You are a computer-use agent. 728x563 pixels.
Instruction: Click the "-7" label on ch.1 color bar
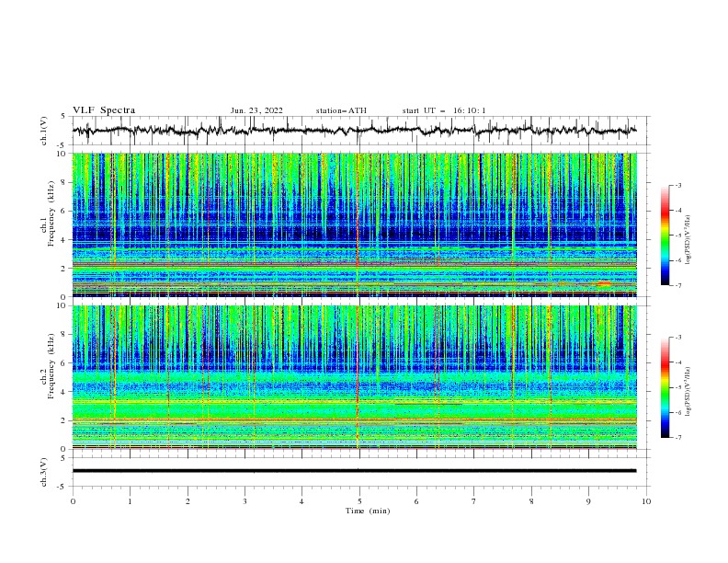(678, 285)
